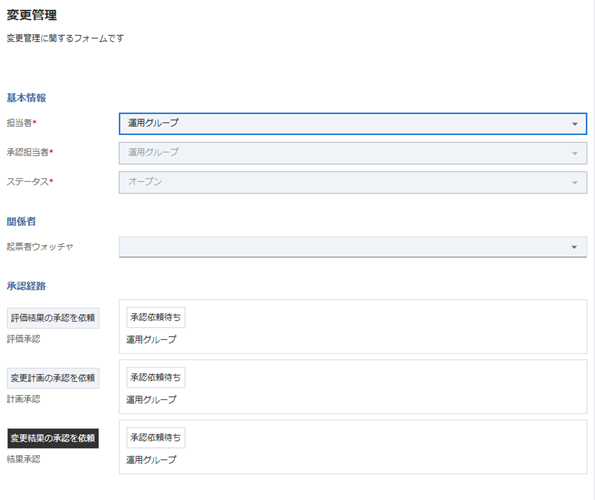
Task: Open the 承認担当者 combo box
Action: pos(353,153)
